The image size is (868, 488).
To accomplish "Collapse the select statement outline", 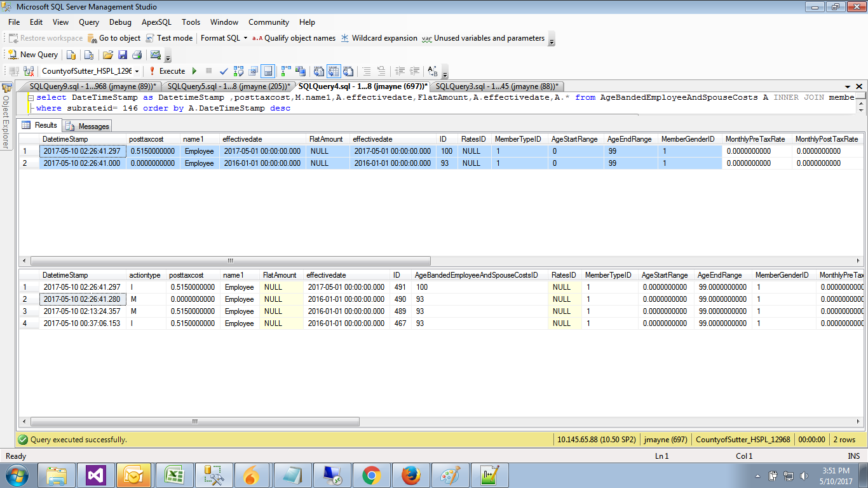I will click(31, 98).
